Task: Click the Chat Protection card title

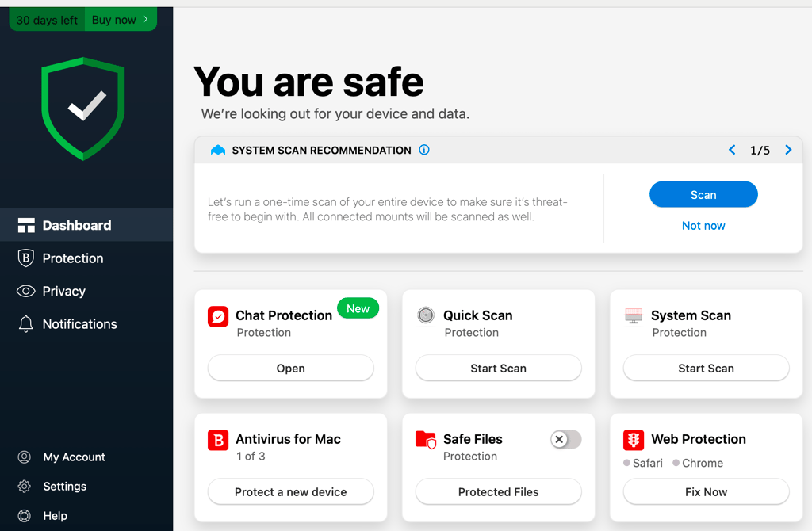Action: [x=284, y=315]
